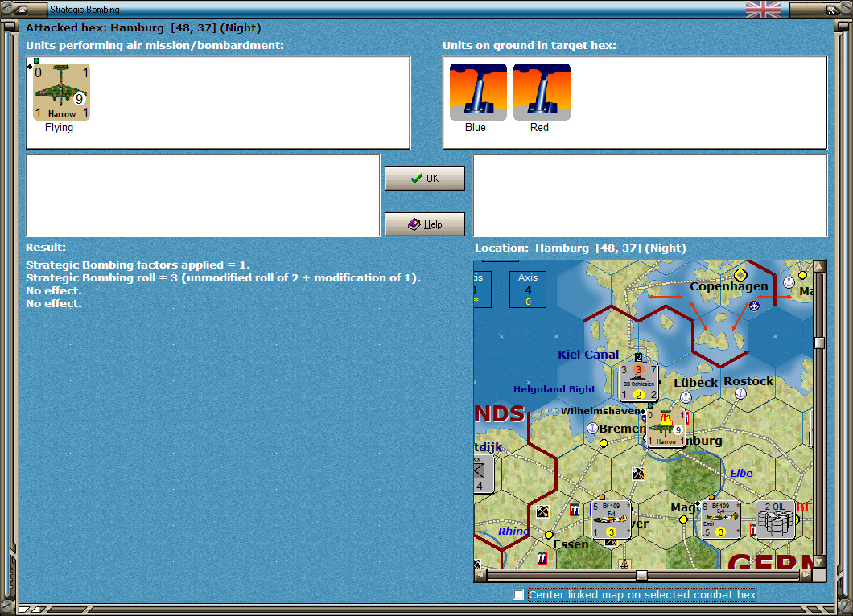The width and height of the screenshot is (853, 616).
Task: Click the Kiel Canal label on the map
Action: coord(588,355)
